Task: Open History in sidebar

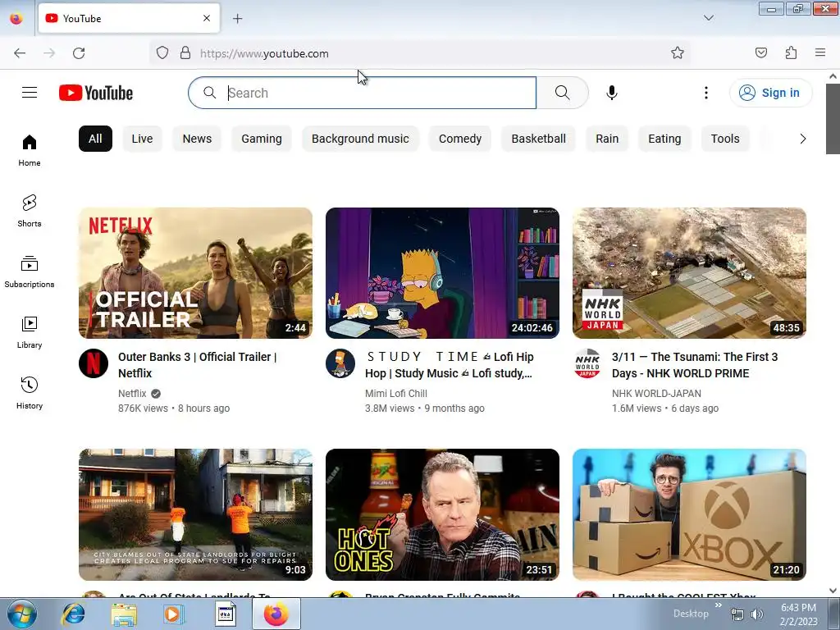Action: pyautogui.click(x=30, y=393)
